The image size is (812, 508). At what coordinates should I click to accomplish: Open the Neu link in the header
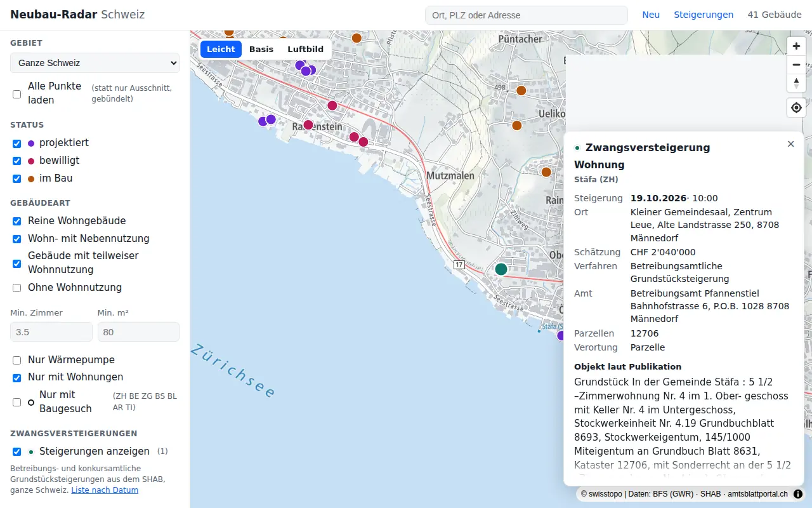651,15
